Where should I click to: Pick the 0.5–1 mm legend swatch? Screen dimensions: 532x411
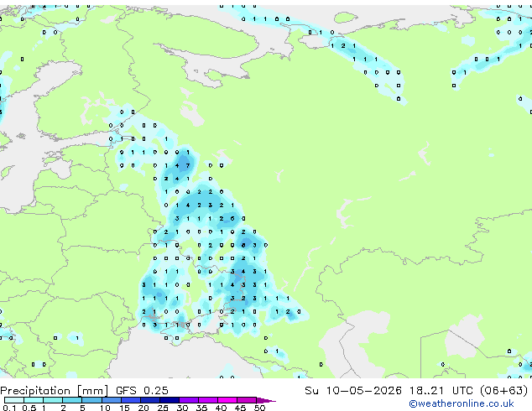[x=34, y=400]
